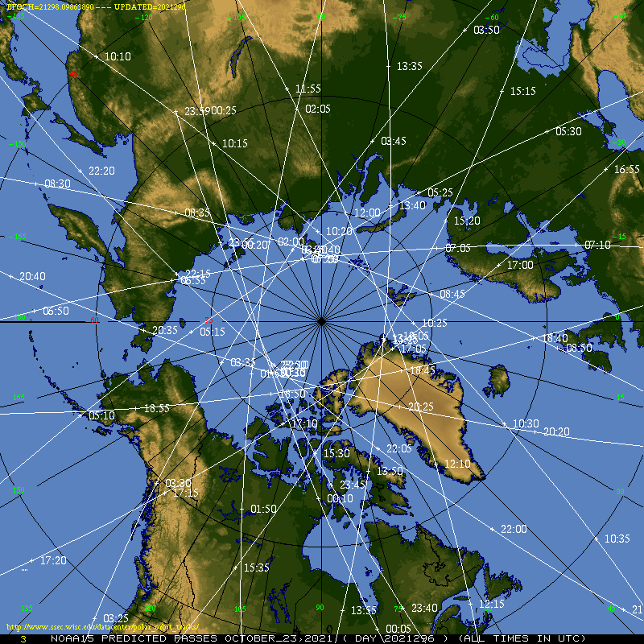
Task: Click the 05:25 time label
Action: [440, 192]
